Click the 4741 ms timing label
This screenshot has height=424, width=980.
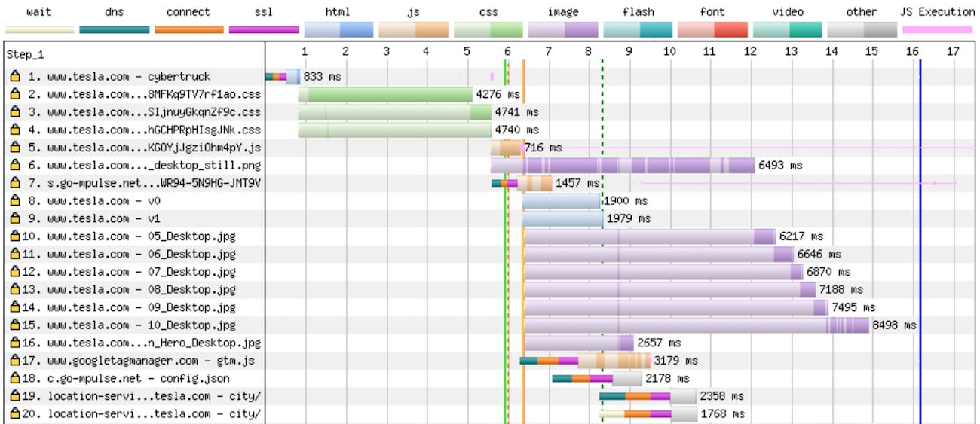pyautogui.click(x=517, y=112)
